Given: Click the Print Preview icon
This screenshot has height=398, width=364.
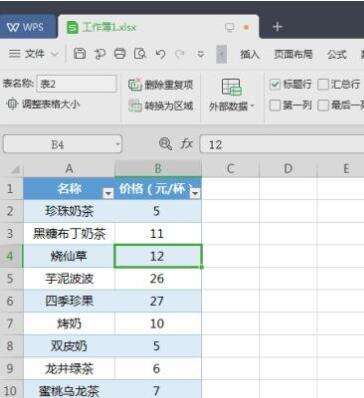Looking at the screenshot, I should (x=140, y=54).
